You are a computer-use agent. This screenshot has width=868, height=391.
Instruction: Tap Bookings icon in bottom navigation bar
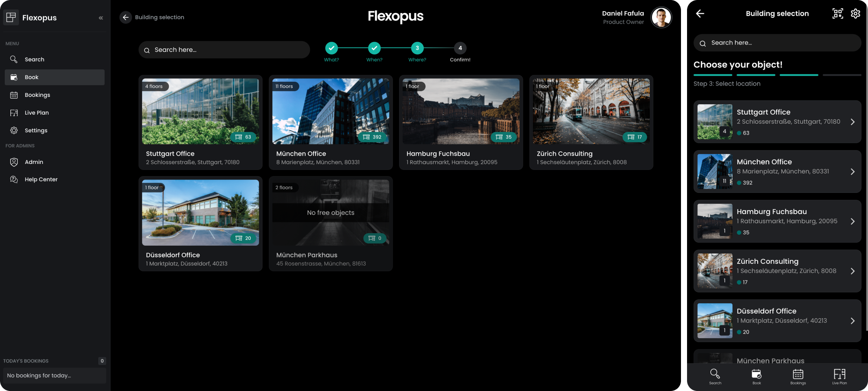coord(798,376)
